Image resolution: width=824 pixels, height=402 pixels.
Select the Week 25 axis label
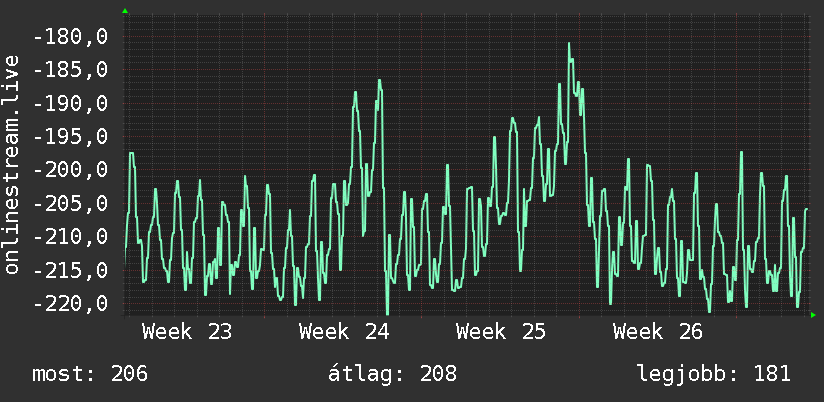pyautogui.click(x=501, y=332)
